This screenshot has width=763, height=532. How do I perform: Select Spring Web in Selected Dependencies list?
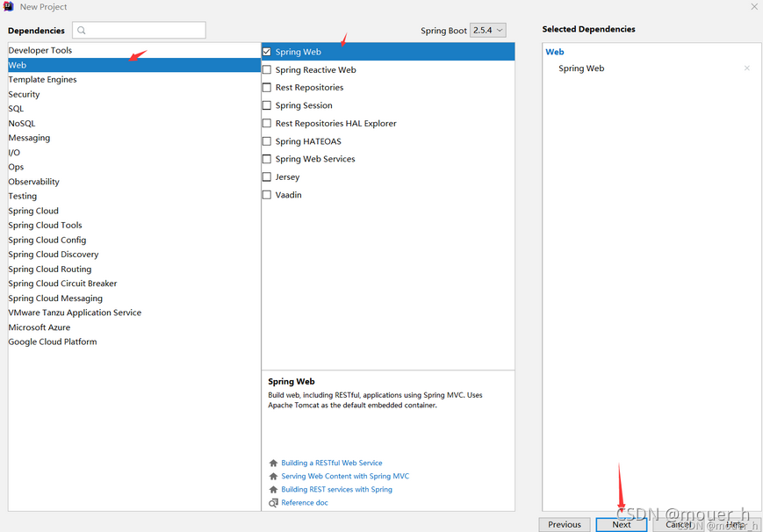point(581,68)
